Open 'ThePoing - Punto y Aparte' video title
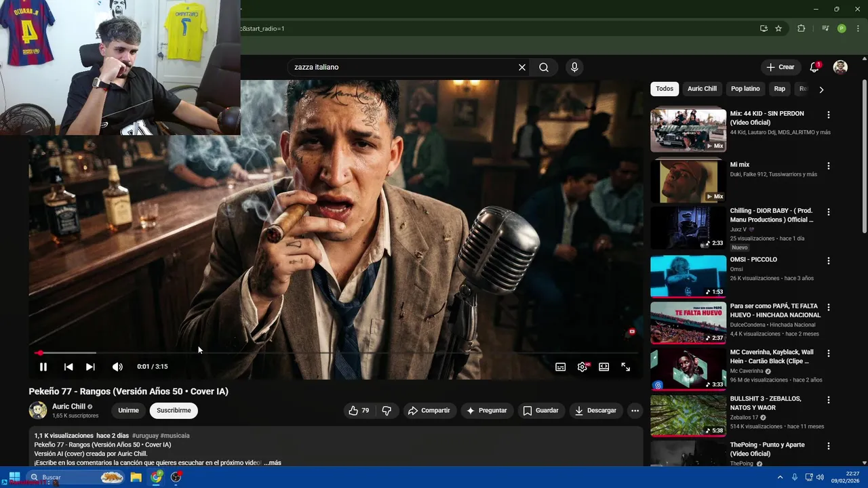This screenshot has width=868, height=488. (767, 449)
